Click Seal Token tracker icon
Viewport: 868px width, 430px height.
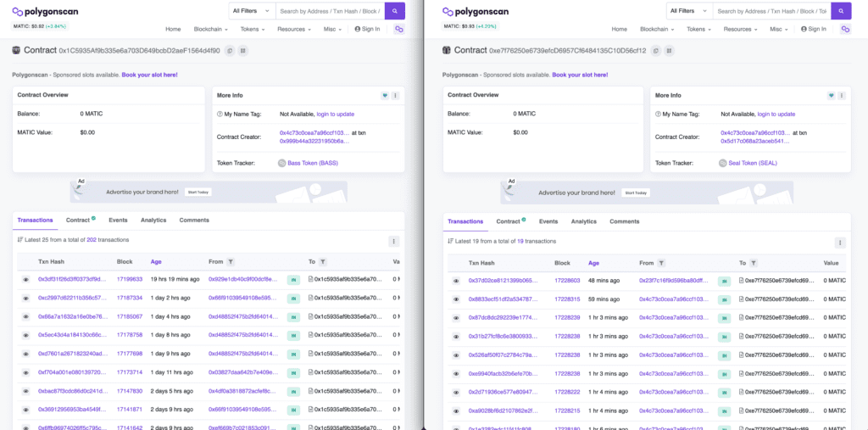tap(722, 163)
